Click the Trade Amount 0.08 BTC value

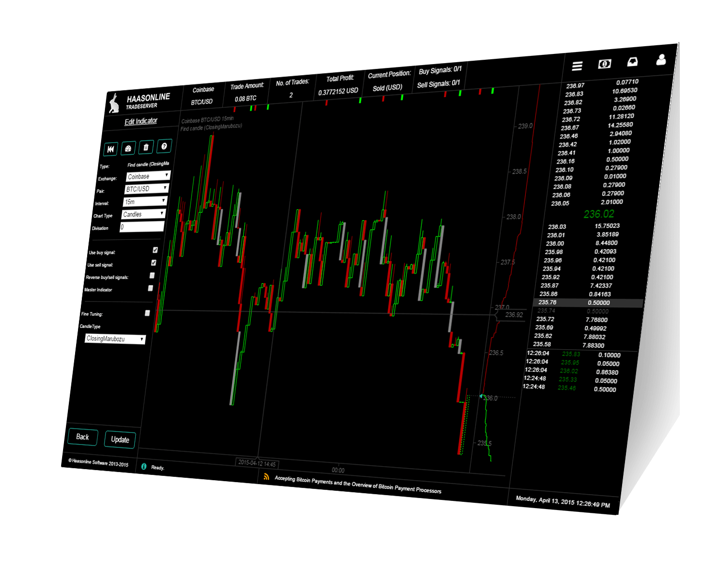(246, 99)
